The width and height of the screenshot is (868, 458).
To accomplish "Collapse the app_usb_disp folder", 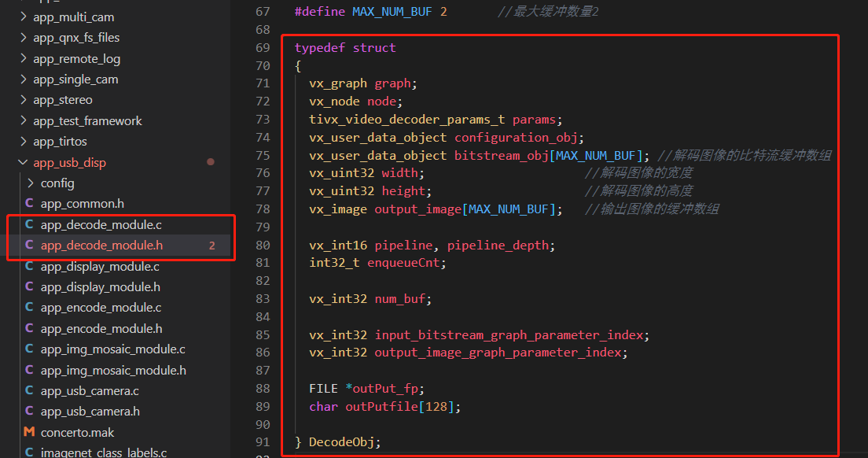I will click(x=23, y=161).
